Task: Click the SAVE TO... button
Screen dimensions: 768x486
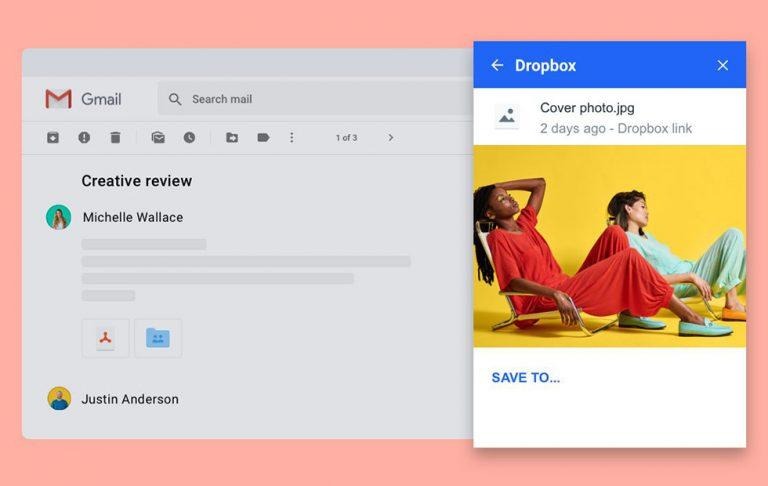Action: pos(526,378)
